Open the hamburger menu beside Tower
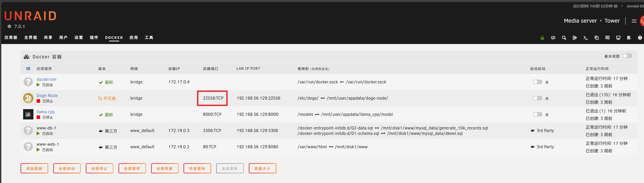 pyautogui.click(x=634, y=21)
